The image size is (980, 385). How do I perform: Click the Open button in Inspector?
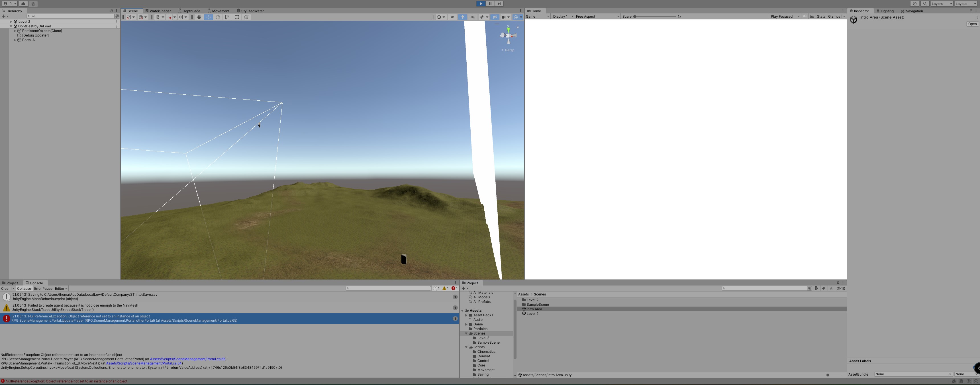[972, 24]
